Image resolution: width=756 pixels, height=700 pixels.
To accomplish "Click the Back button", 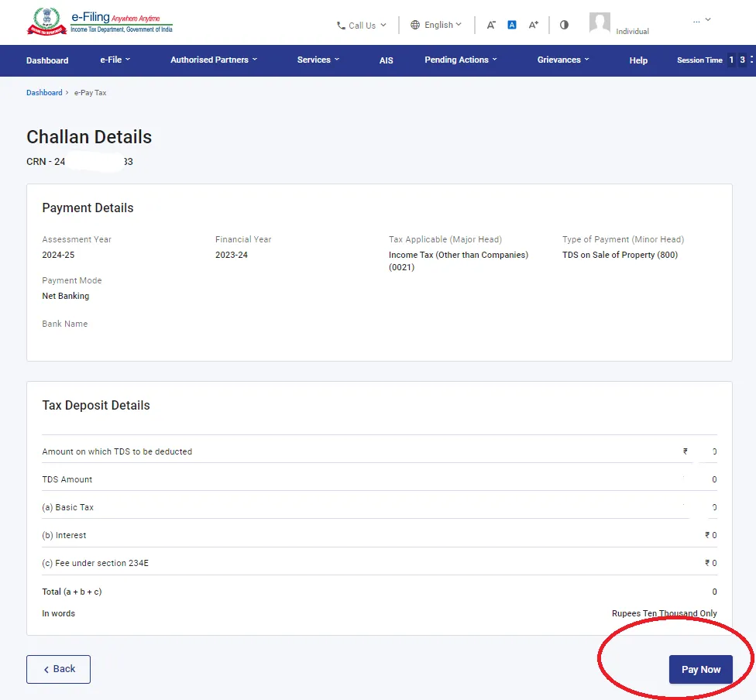I will [58, 669].
